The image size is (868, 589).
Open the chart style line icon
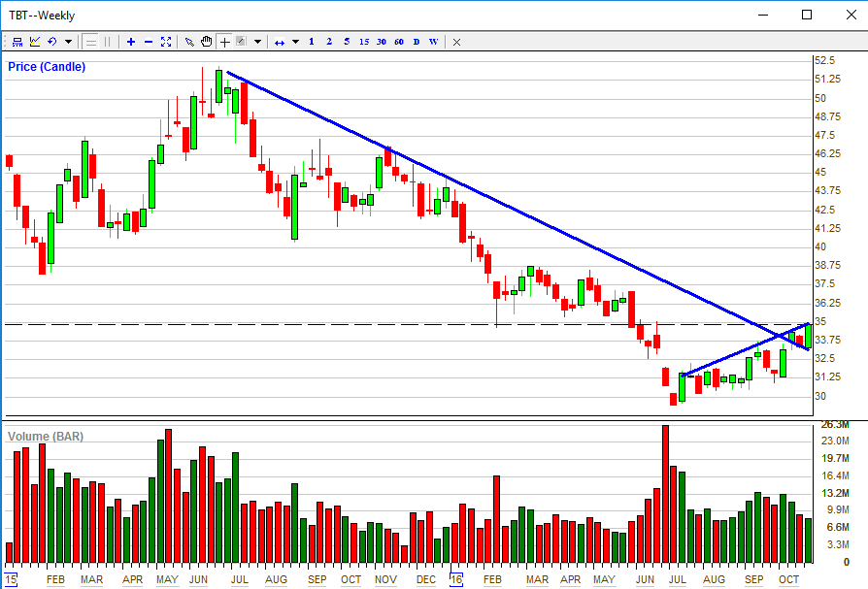[x=35, y=42]
